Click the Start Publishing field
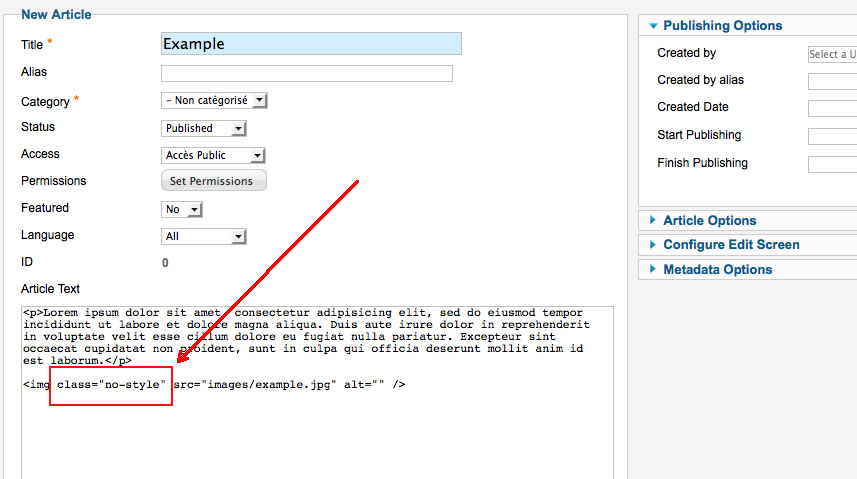 point(832,136)
